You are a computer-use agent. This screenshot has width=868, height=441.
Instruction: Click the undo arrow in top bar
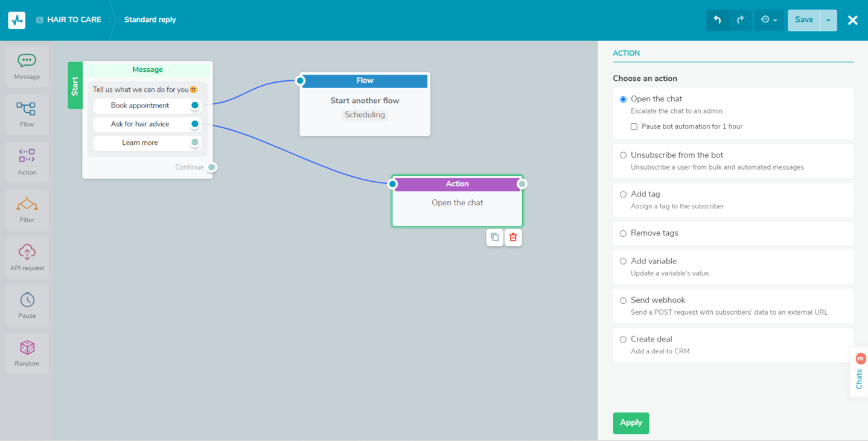[x=718, y=20]
